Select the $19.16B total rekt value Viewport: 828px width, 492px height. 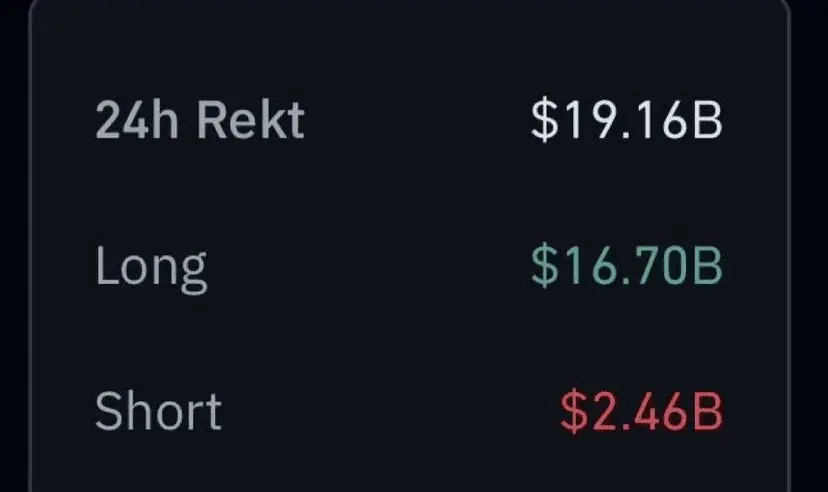[x=626, y=121]
